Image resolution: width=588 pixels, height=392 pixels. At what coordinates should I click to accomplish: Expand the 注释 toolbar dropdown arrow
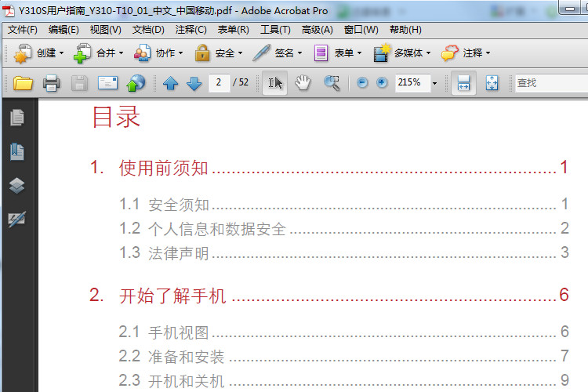[x=488, y=53]
